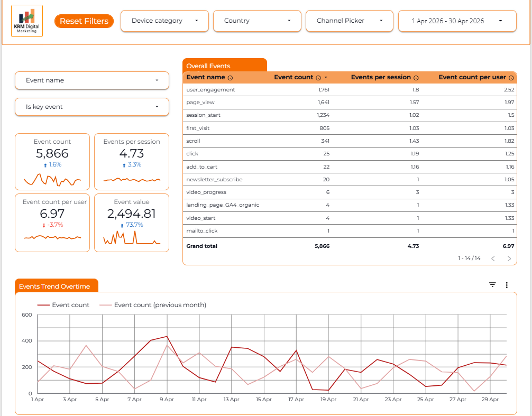The image size is (532, 416).
Task: Toggle Event count sort arrow in header
Action: point(326,78)
